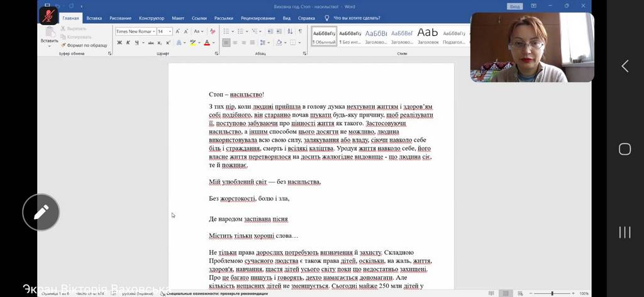Switch to the Рецензирование tab
Viewport: 644px width, 297px height.
tap(258, 18)
